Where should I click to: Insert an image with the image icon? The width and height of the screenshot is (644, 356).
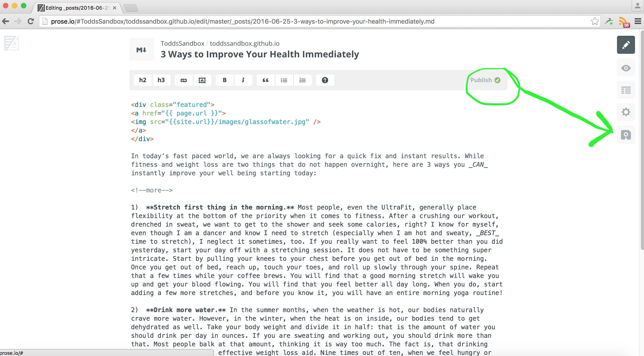(x=202, y=80)
